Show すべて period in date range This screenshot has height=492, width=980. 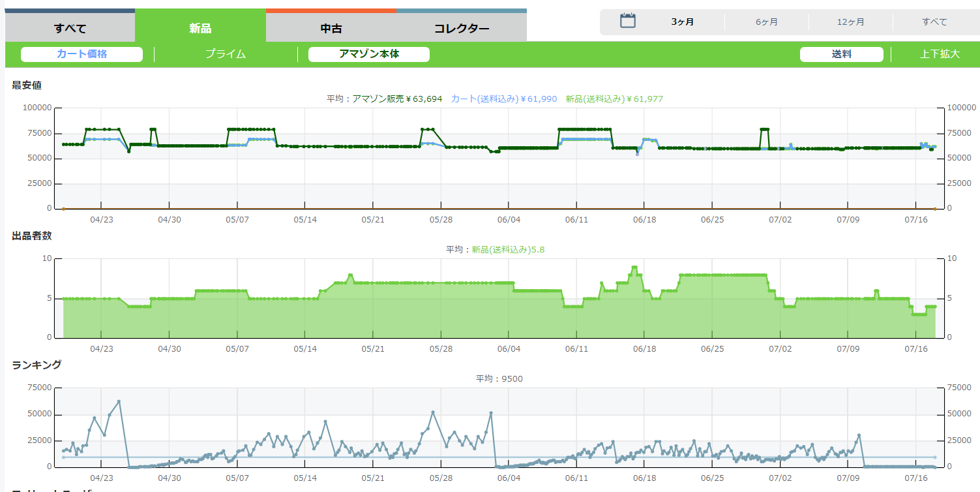(934, 22)
